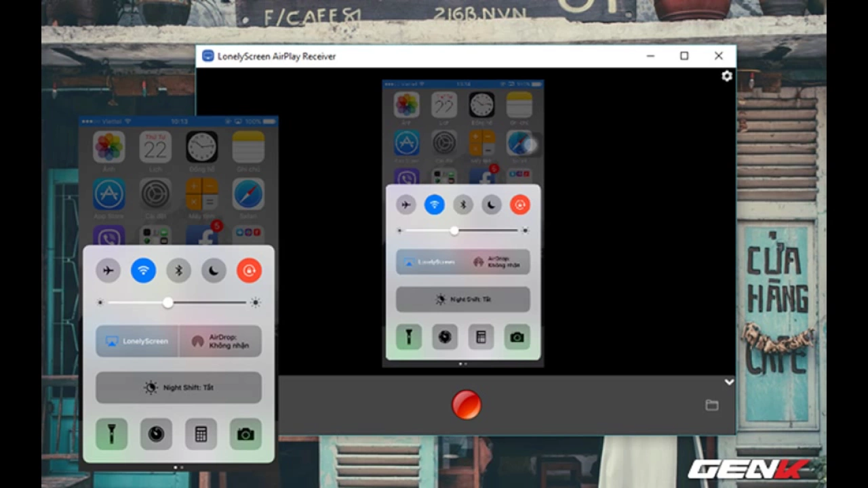Toggle Do Not Disturb in mirrored phone
The height and width of the screenshot is (488, 868).
pyautogui.click(x=492, y=205)
